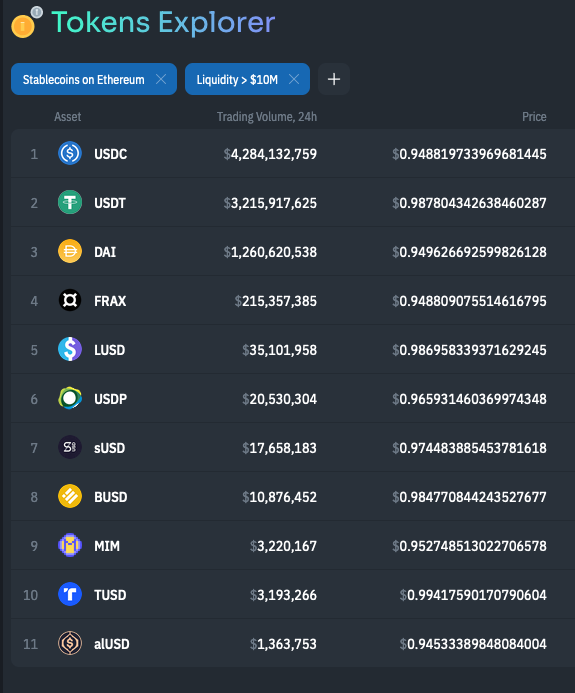
Task: Select TUSD volume $3,193,266
Action: point(283,595)
